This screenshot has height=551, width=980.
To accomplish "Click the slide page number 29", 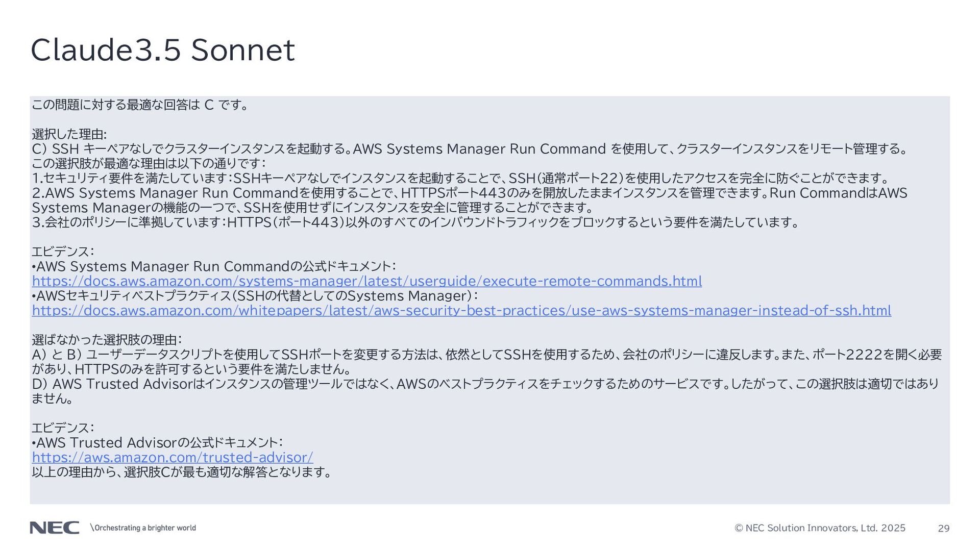I will coord(944,529).
